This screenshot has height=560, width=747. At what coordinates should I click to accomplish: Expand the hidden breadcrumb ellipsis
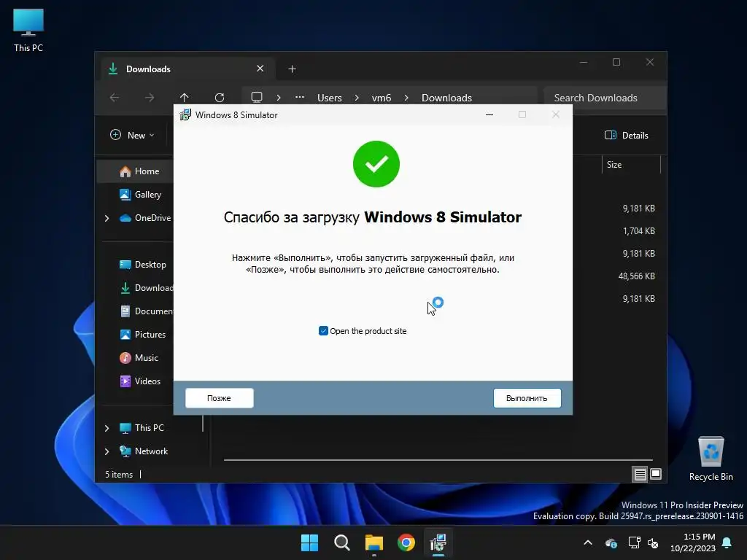point(300,97)
